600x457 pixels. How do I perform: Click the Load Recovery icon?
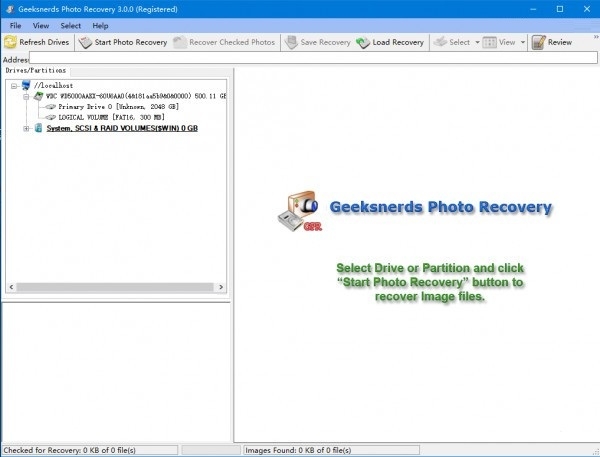363,42
